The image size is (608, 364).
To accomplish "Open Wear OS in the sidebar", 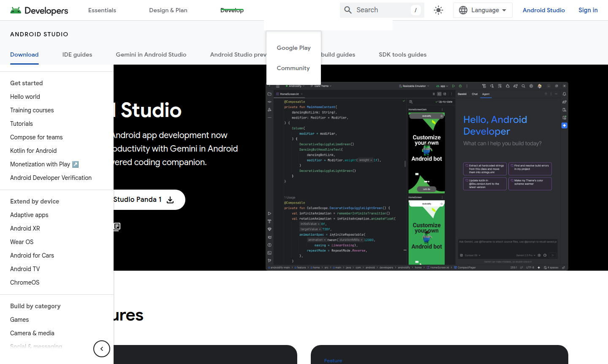I will pyautogui.click(x=22, y=242).
